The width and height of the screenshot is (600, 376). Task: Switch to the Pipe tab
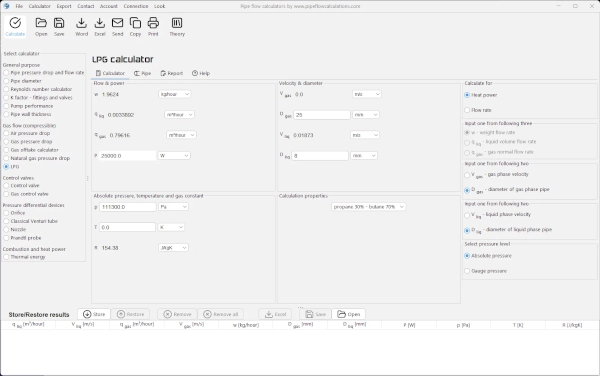click(142, 73)
